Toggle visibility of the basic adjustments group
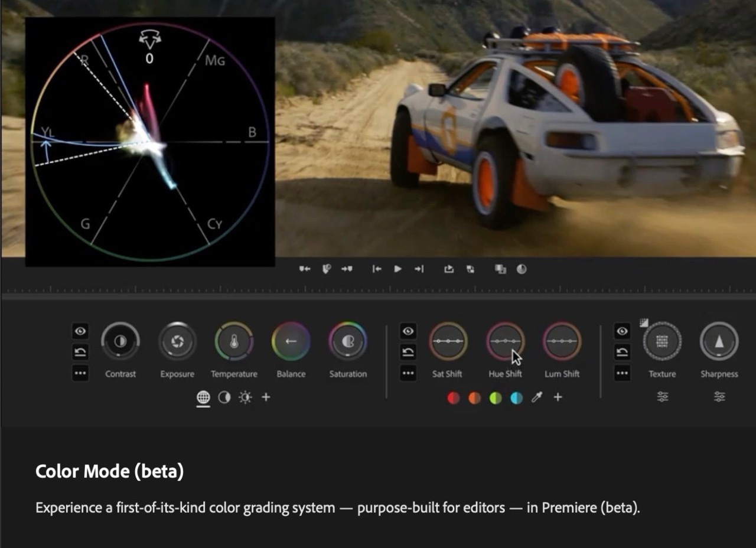Viewport: 756px width, 548px height. pyautogui.click(x=80, y=331)
